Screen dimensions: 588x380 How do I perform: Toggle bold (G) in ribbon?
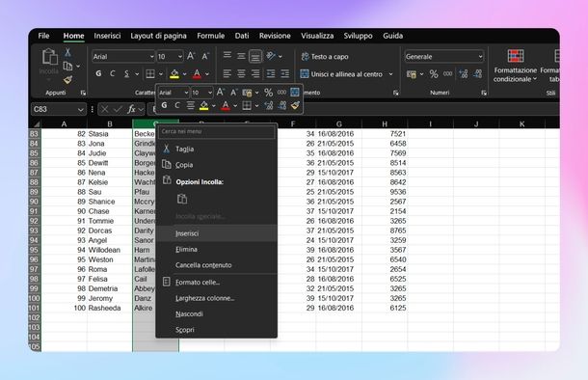pos(98,73)
